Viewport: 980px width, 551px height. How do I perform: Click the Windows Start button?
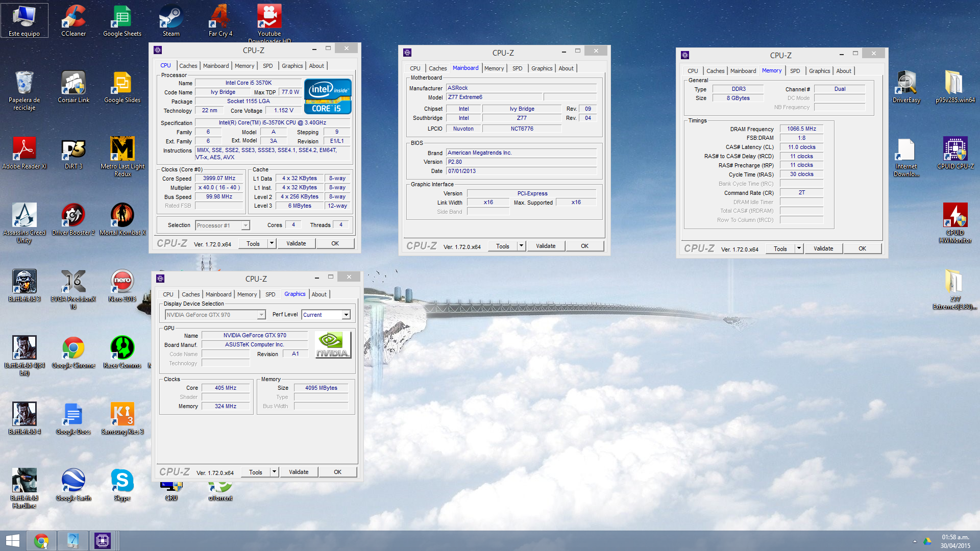(x=12, y=541)
